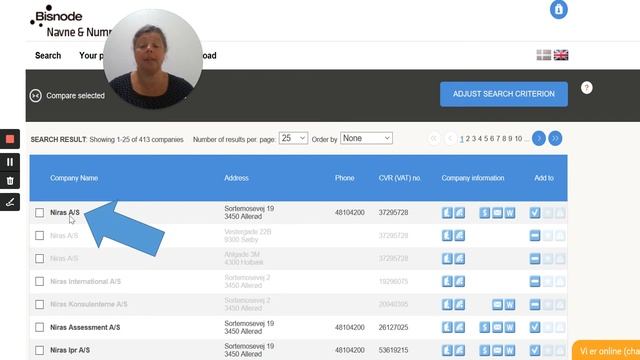This screenshot has width=640, height=360.
Task: Click the S icon for Niras A/S Sortemosevej 19
Action: click(484, 213)
